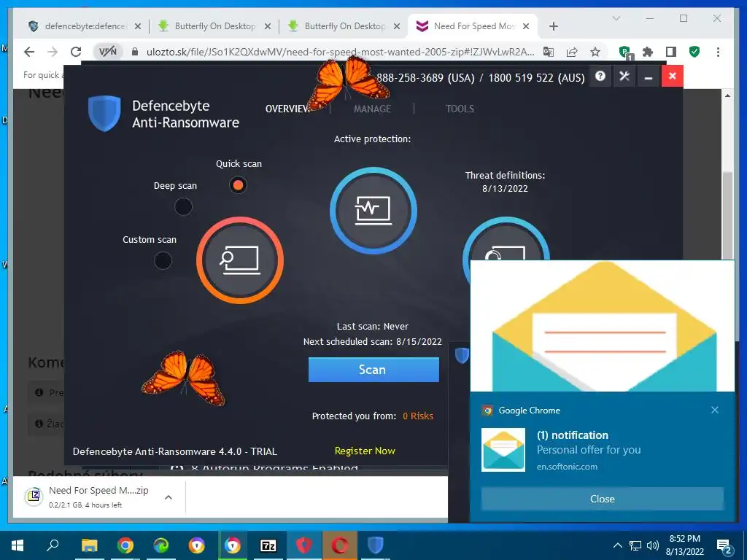The height and width of the screenshot is (560, 747).
Task: Open a new browser tab
Action: point(553,27)
